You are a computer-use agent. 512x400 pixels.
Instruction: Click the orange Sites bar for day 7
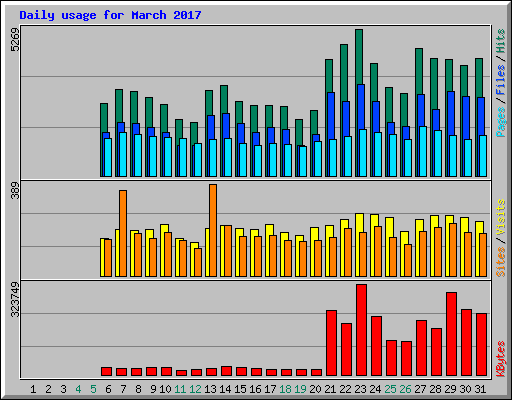123,233
